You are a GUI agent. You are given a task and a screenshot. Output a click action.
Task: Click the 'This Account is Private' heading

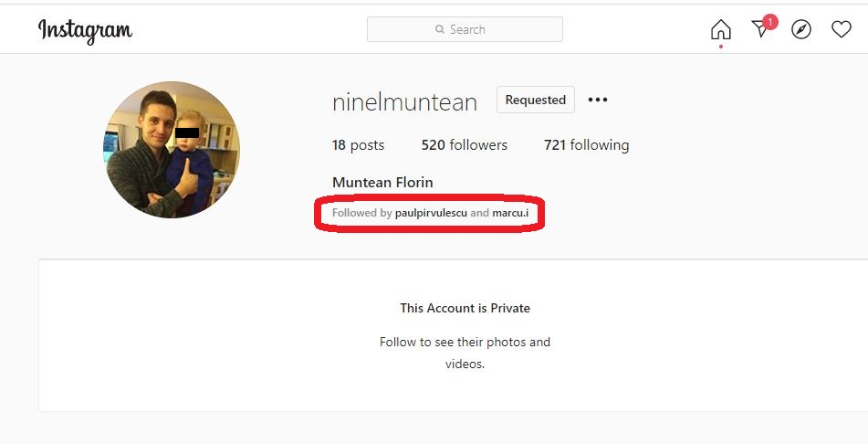point(465,308)
